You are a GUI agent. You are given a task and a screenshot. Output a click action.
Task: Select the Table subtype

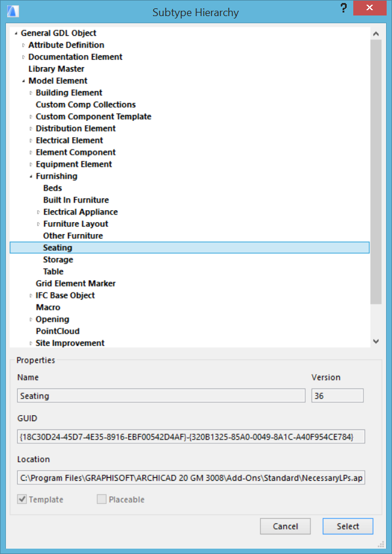pyautogui.click(x=53, y=272)
